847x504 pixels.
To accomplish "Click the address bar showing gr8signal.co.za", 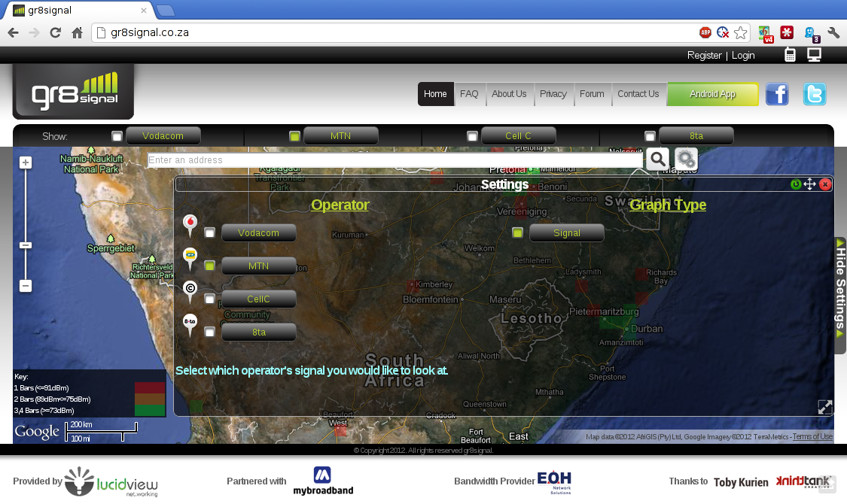I will pyautogui.click(x=395, y=33).
